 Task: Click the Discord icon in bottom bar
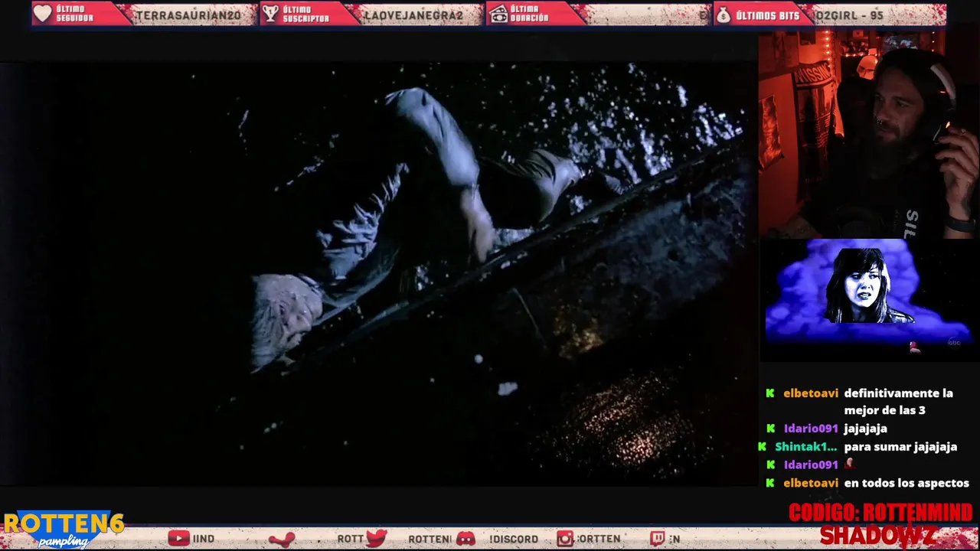[465, 539]
